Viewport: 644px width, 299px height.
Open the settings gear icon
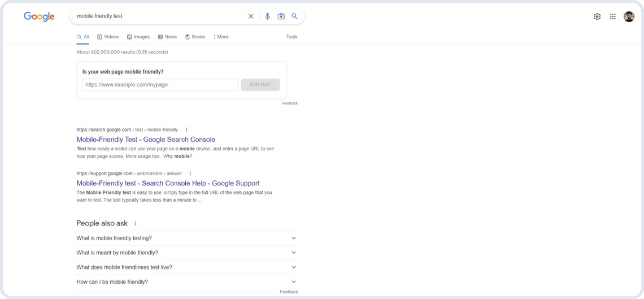[x=597, y=17]
